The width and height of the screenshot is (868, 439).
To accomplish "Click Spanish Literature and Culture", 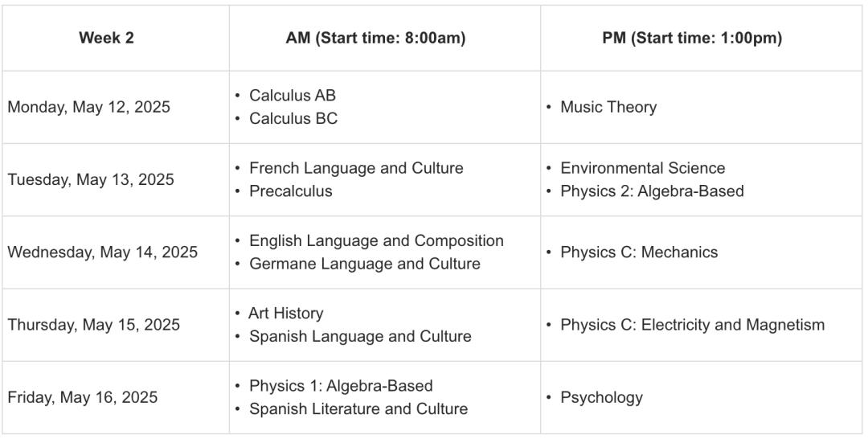I will tap(358, 408).
